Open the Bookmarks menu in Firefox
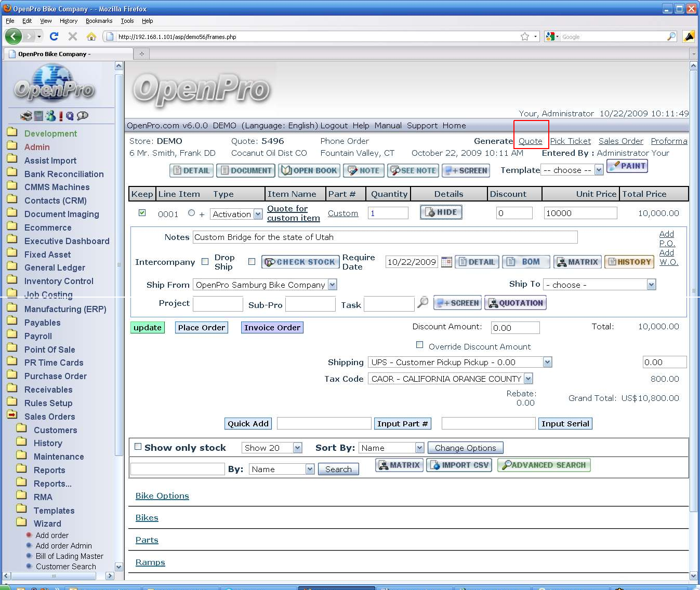Image resolution: width=700 pixels, height=590 pixels. click(x=99, y=21)
